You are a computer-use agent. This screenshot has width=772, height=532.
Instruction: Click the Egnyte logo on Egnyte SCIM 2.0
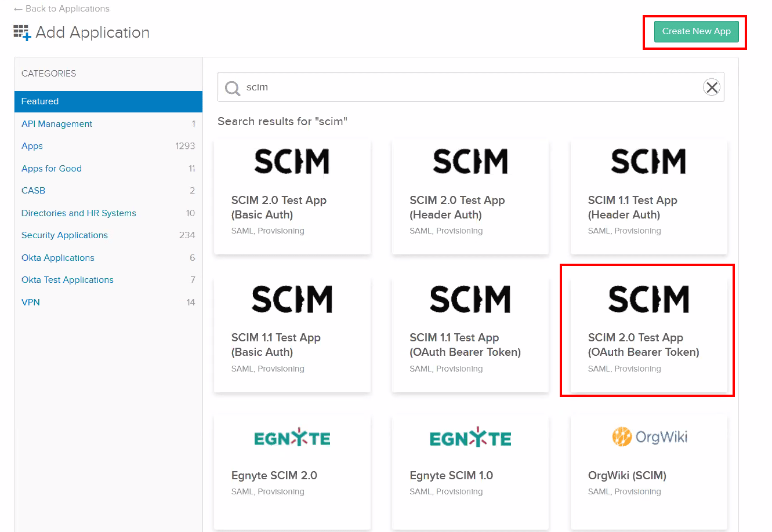point(292,437)
